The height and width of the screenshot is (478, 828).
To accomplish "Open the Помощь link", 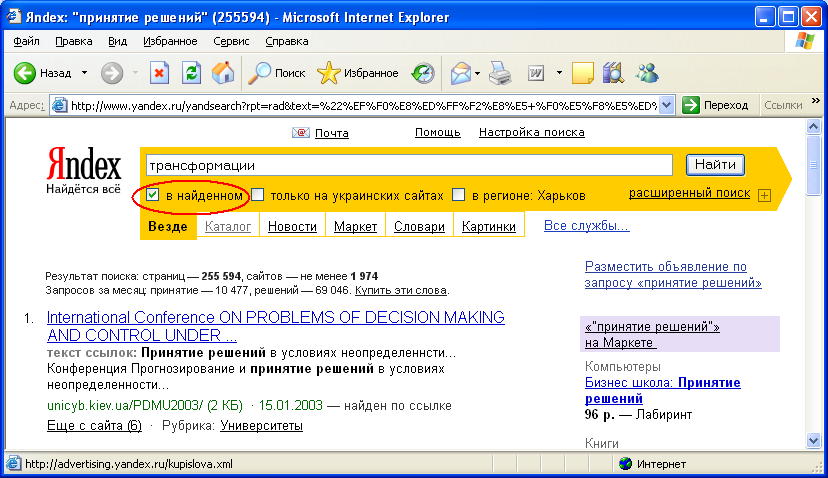I will click(x=437, y=133).
